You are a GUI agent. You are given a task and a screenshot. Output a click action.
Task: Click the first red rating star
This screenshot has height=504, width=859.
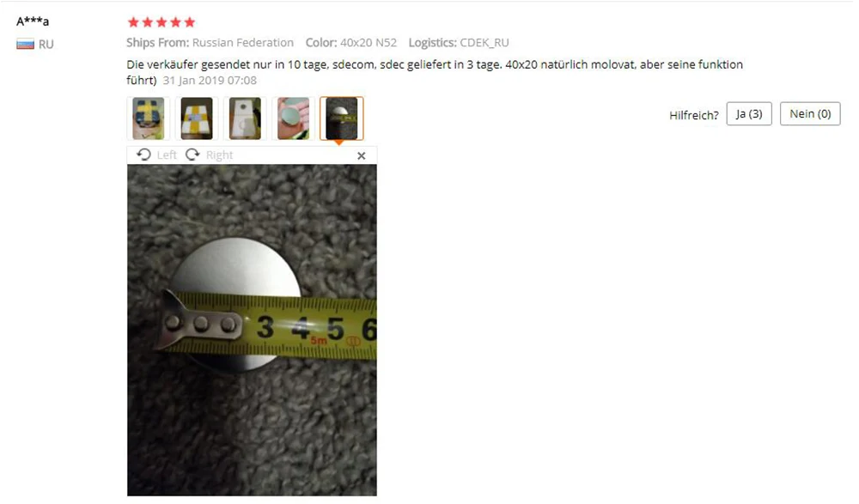[133, 22]
